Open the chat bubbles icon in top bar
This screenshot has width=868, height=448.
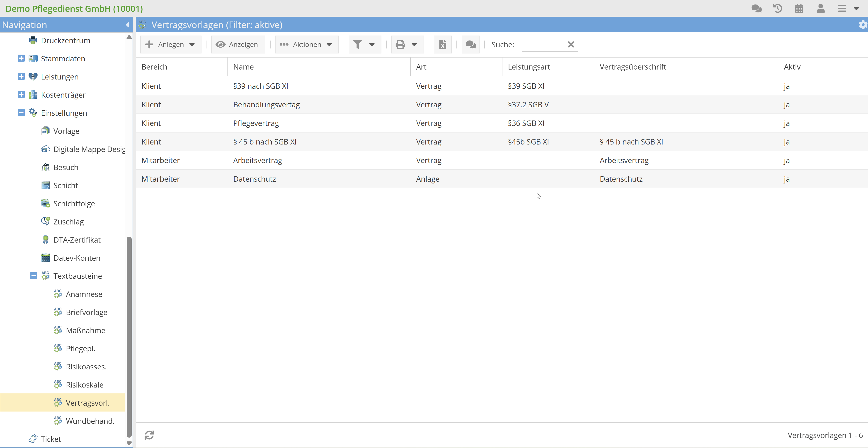coord(756,8)
